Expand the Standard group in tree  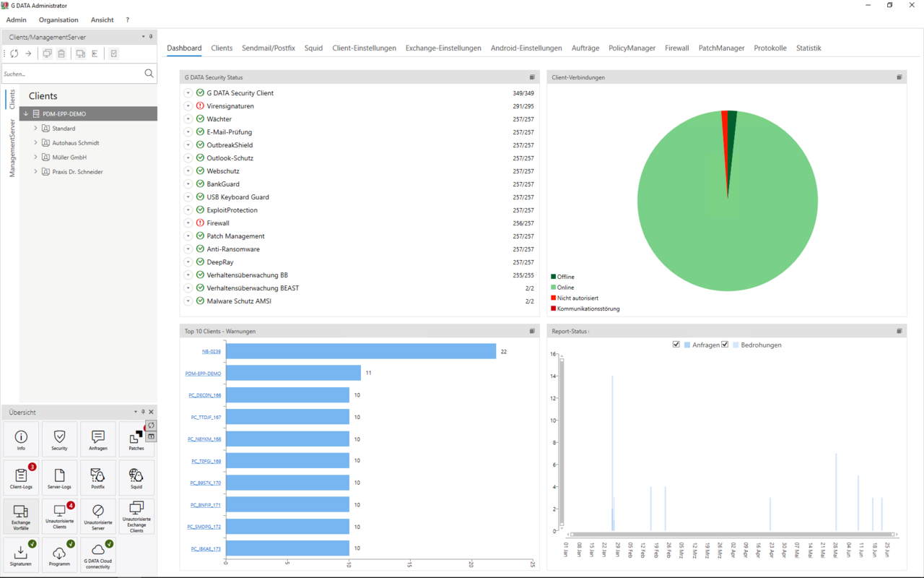(x=35, y=128)
